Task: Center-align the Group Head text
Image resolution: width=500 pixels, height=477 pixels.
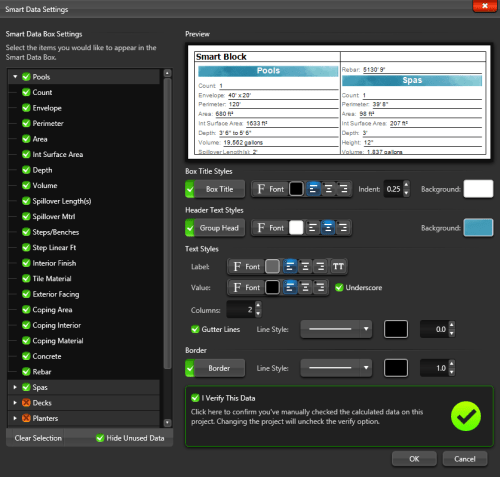Action: 328,228
